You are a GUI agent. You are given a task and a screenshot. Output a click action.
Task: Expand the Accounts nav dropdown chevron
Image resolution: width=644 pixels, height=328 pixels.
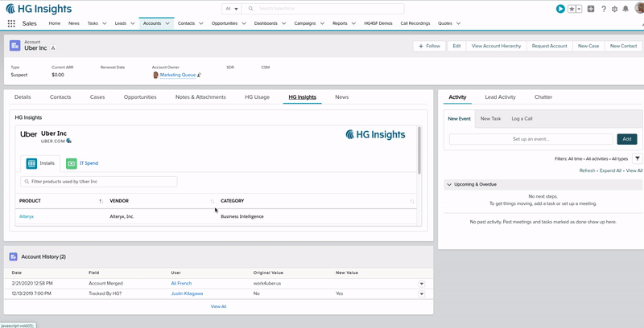pyautogui.click(x=167, y=24)
